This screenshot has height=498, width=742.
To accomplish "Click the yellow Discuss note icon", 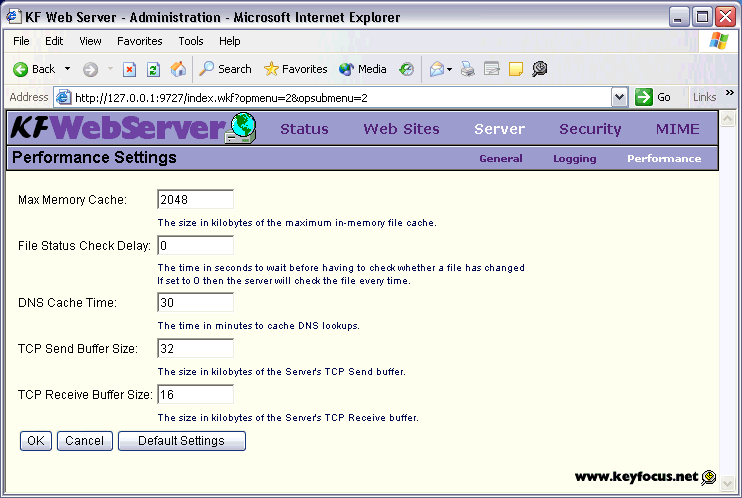I will tap(516, 70).
